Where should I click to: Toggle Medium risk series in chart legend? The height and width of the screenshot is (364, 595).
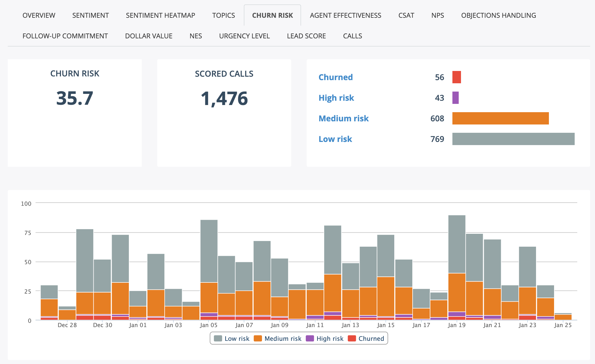tap(278, 339)
